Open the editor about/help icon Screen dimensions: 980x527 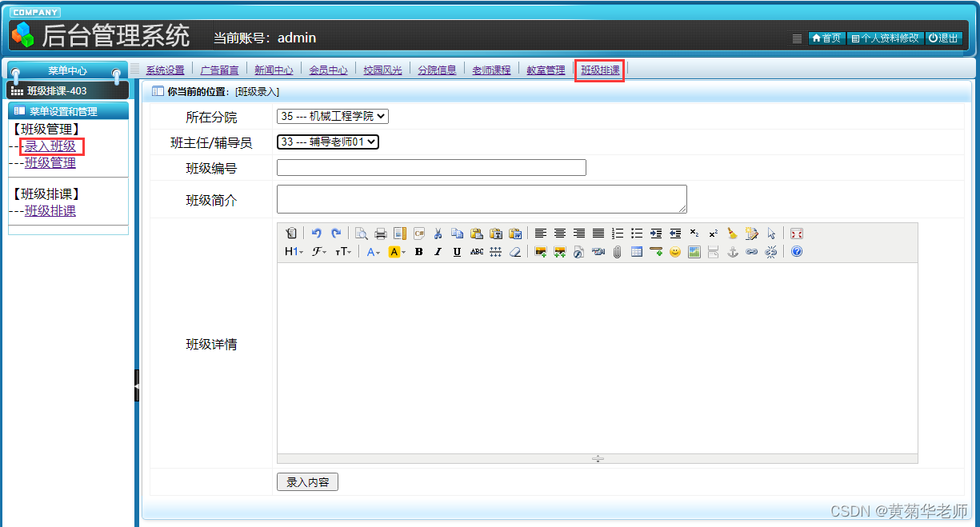click(797, 252)
